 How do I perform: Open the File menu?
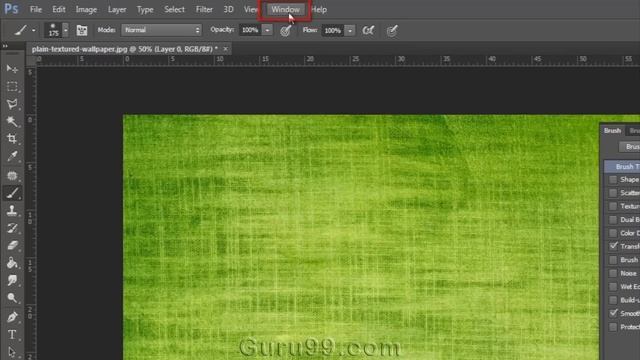36,9
